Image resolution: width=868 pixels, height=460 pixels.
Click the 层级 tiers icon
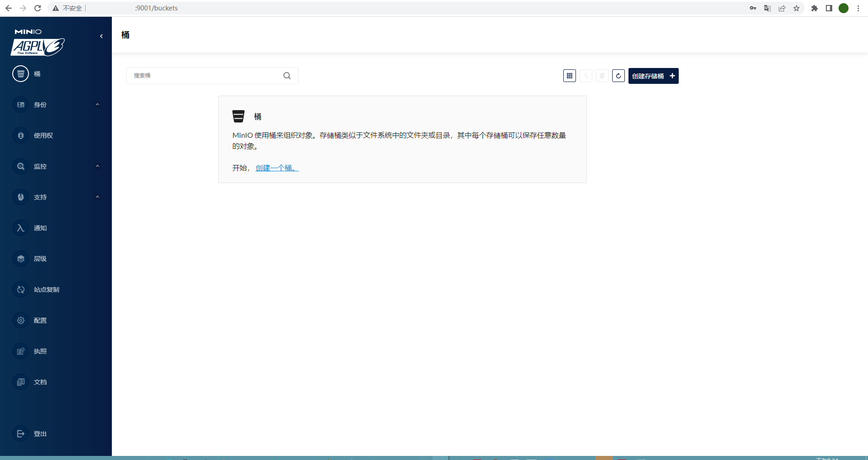pyautogui.click(x=20, y=259)
